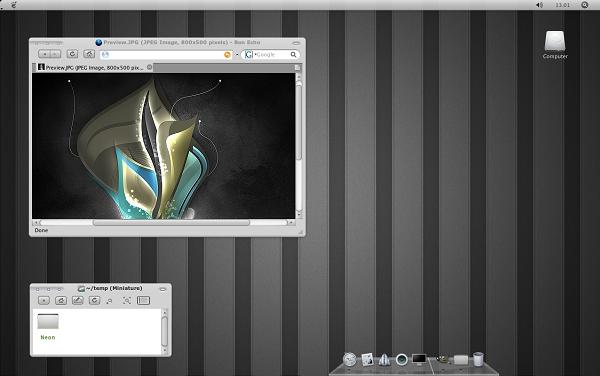
Task: Click the browser horizontal scrollbar thumb
Action: (x=171, y=222)
